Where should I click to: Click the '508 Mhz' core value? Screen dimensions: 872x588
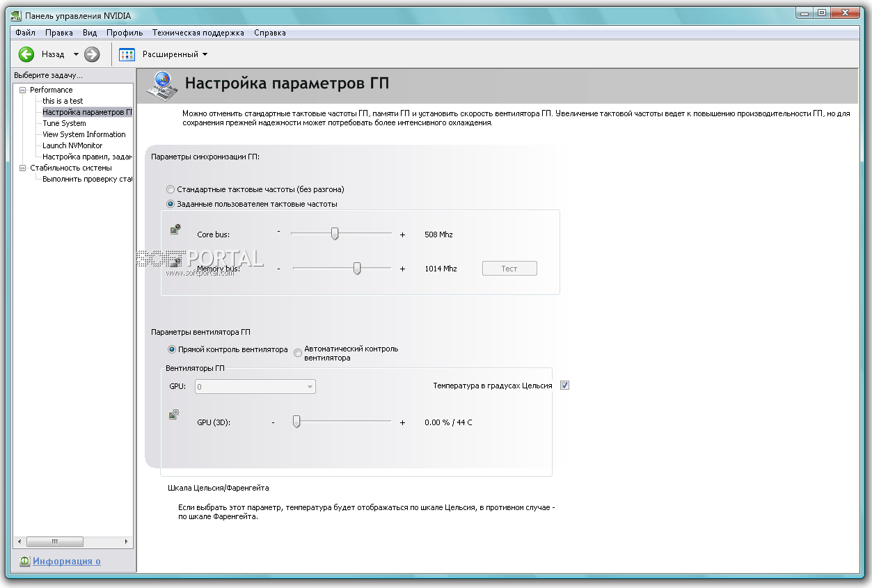tap(438, 235)
